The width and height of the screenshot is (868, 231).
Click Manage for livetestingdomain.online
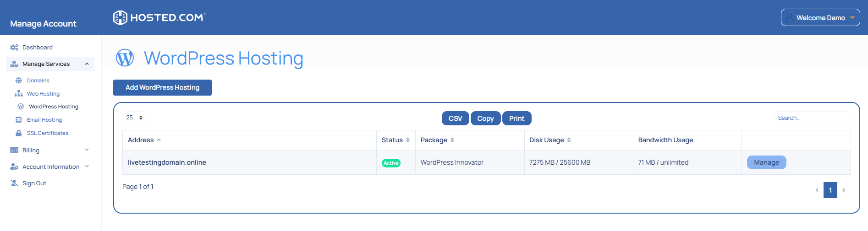tap(766, 162)
